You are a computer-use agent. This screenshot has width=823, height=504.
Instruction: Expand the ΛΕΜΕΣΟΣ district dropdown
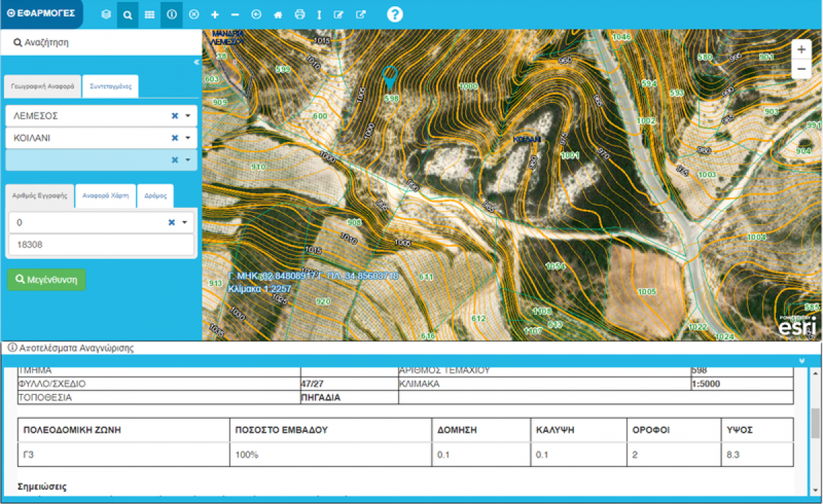pos(187,117)
